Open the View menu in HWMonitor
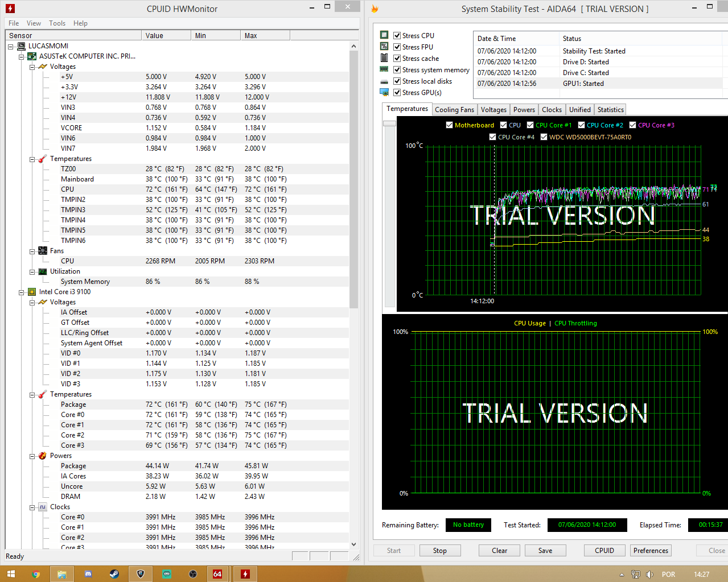Screen dimensions: 728x582 (34, 23)
